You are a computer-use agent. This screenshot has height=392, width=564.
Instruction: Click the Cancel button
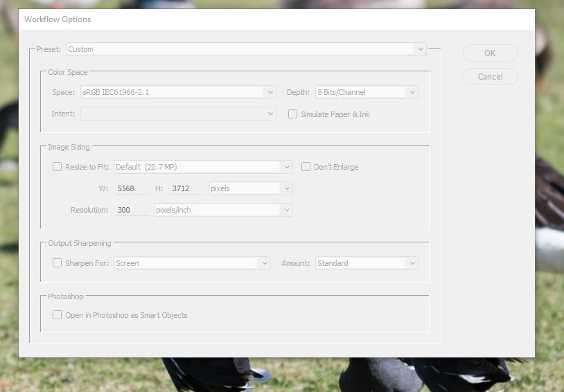click(490, 77)
